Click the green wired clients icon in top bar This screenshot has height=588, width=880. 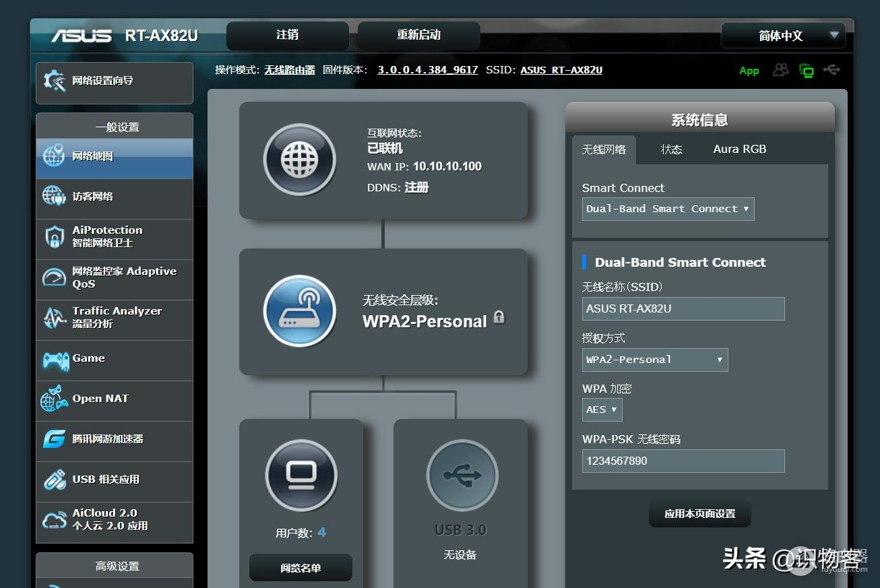coord(807,70)
